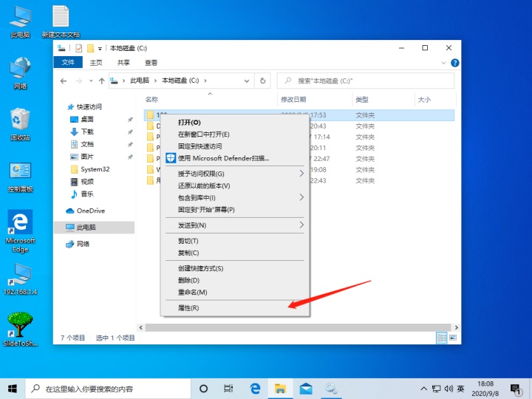
Task: Open the SlideToSh... tree shortcut
Action: coord(21,330)
